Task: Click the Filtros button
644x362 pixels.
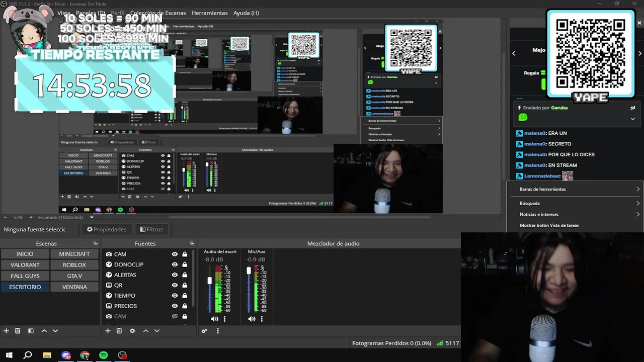Action: [151, 229]
